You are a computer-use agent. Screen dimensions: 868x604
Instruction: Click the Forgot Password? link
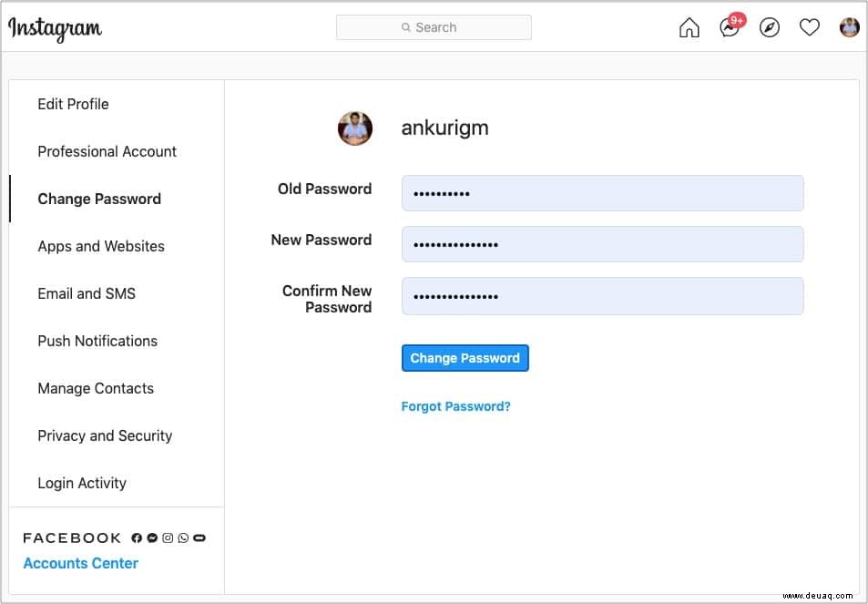pos(455,406)
